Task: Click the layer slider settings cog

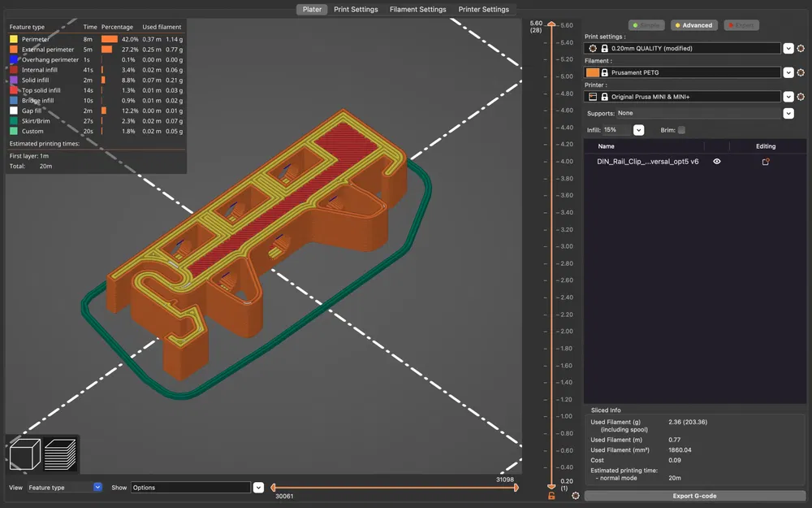Action: point(576,496)
